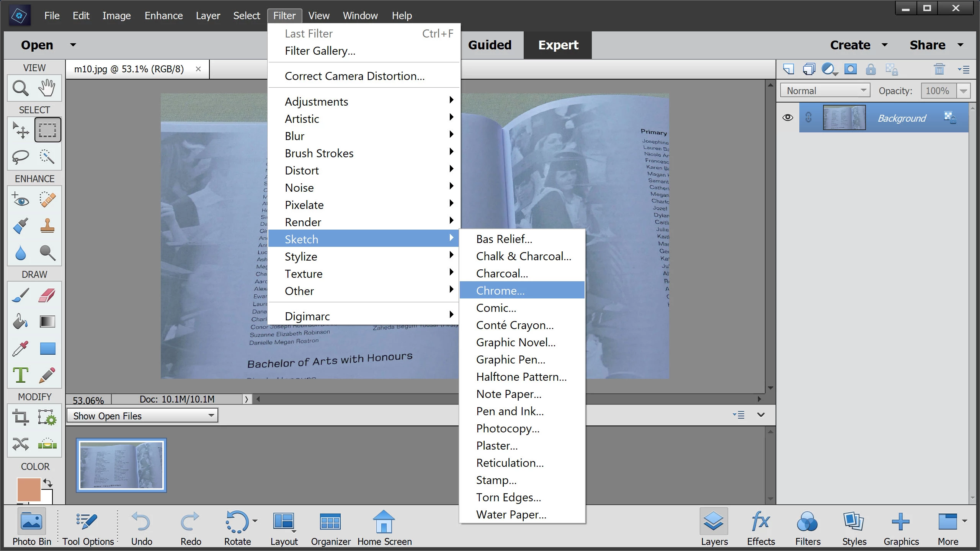The height and width of the screenshot is (551, 980).
Task: Open the Opacity percentage dropdown arrow
Action: [x=963, y=91]
